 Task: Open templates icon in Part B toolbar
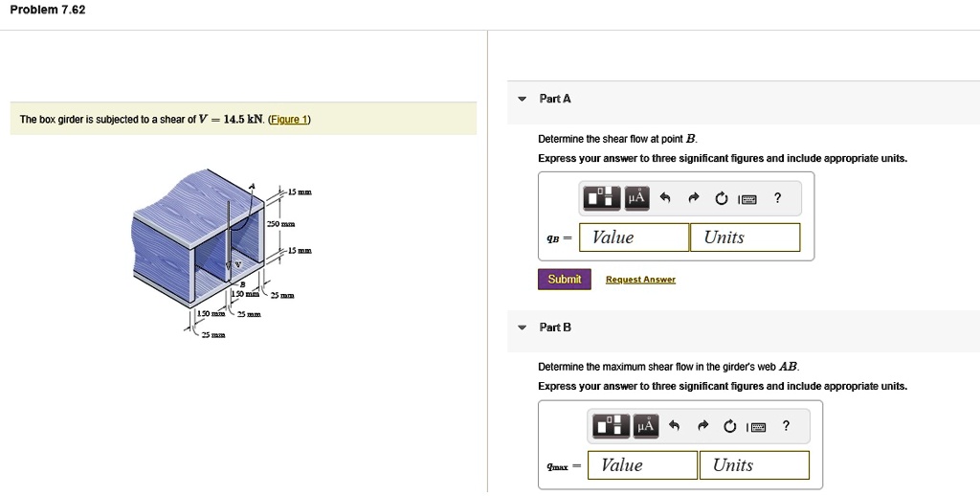[611, 426]
